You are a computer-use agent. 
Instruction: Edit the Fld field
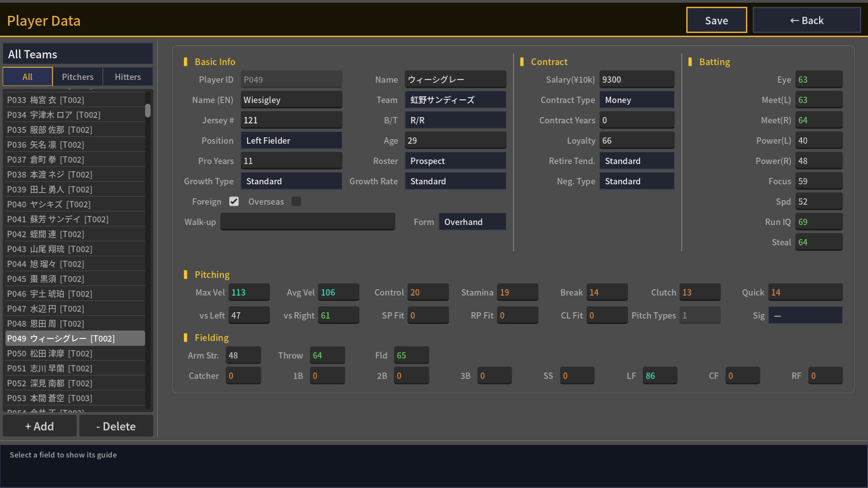click(x=411, y=356)
